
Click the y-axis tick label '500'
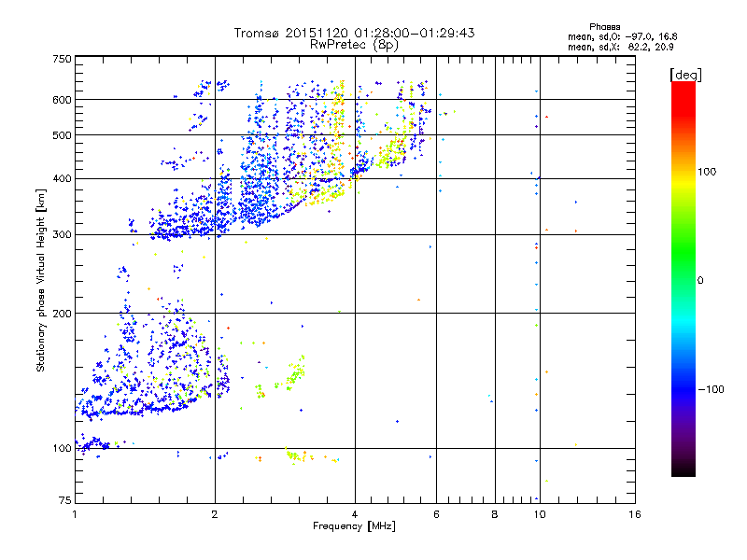point(62,135)
